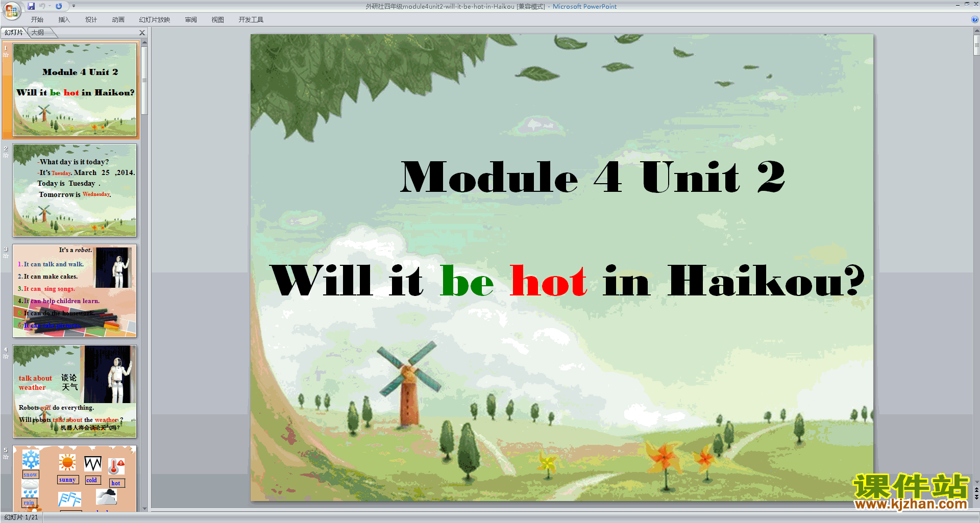Open the 视图 ribbon tab
The height and width of the screenshot is (523, 980).
218,20
